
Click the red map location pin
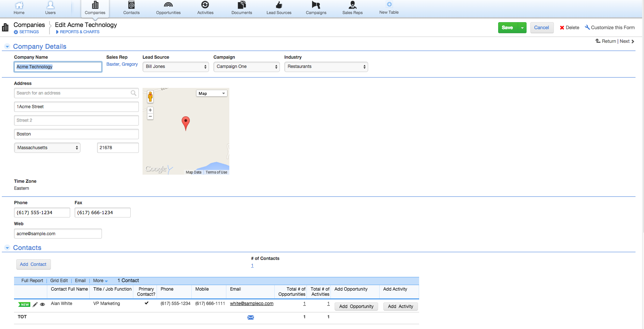point(186,123)
